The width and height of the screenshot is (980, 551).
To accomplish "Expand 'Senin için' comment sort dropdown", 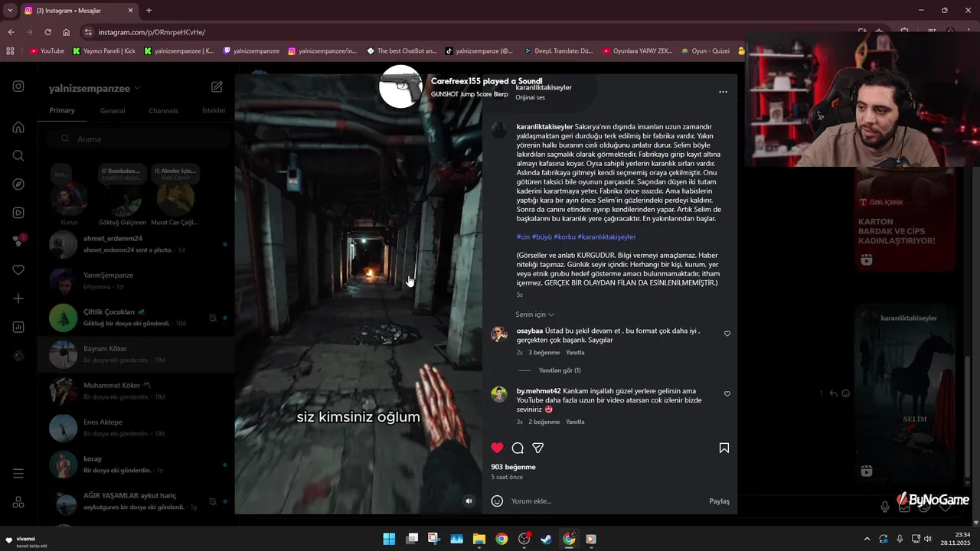I will point(534,315).
